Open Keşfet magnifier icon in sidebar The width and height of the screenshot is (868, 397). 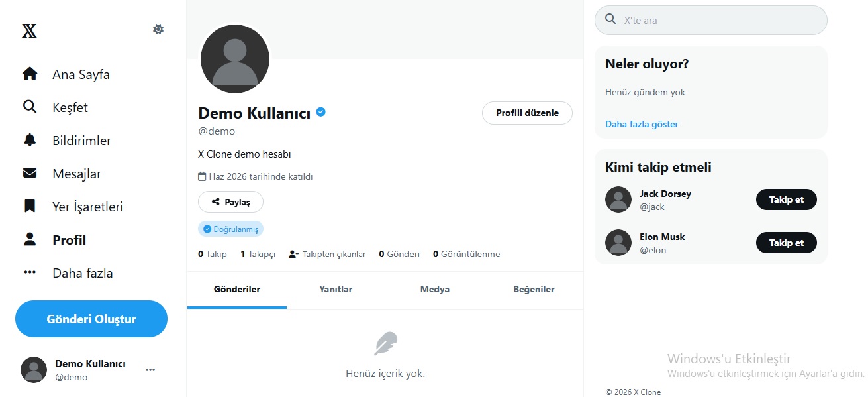tap(30, 107)
